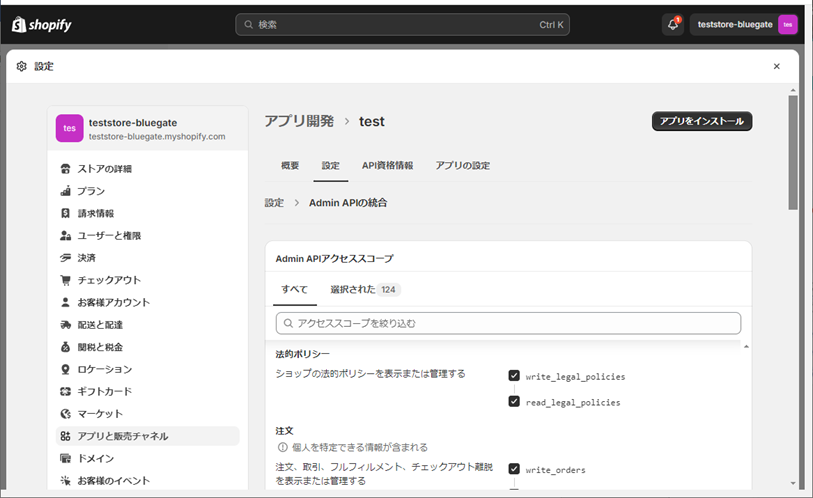
Task: Click the アクセススコープを絞り込む filter field
Action: (x=508, y=323)
